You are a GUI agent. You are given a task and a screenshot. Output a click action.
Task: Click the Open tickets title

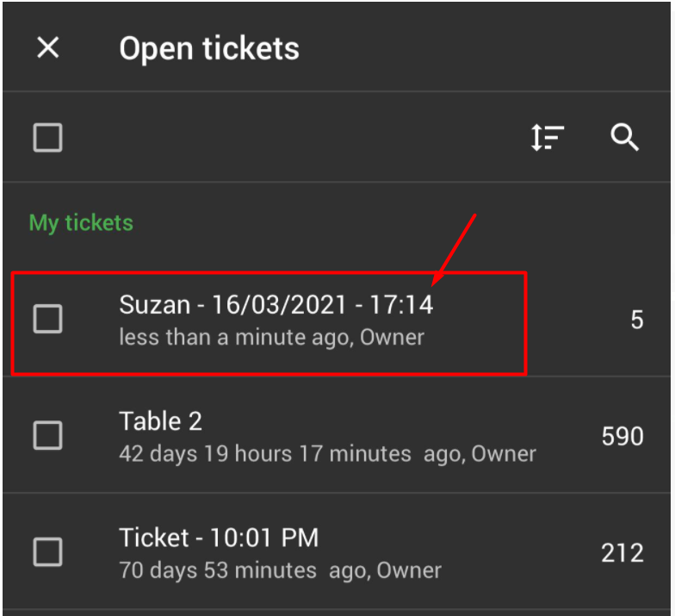coord(209,48)
